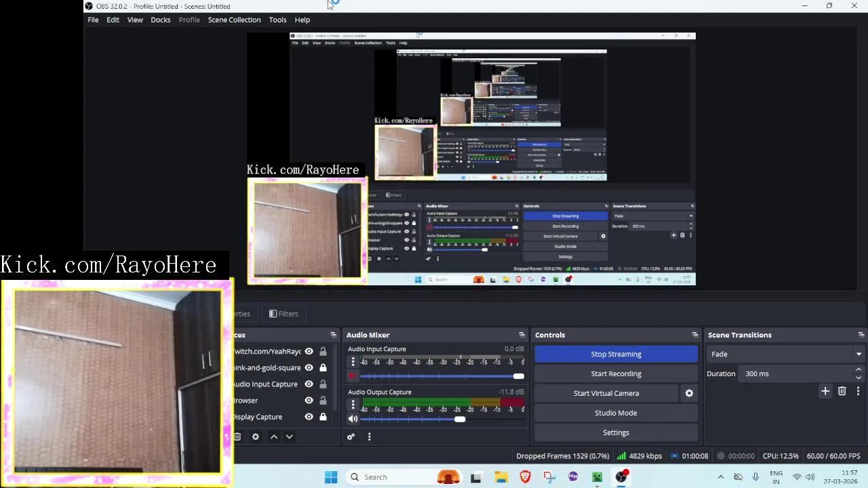Toggle visibility of Twitch.com/YeahRayo source

coord(309,352)
